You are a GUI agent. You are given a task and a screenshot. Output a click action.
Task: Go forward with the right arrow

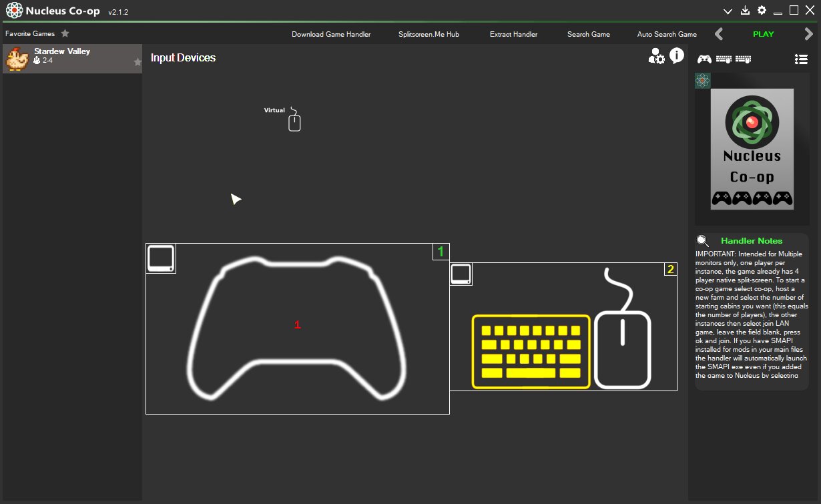pyautogui.click(x=808, y=34)
